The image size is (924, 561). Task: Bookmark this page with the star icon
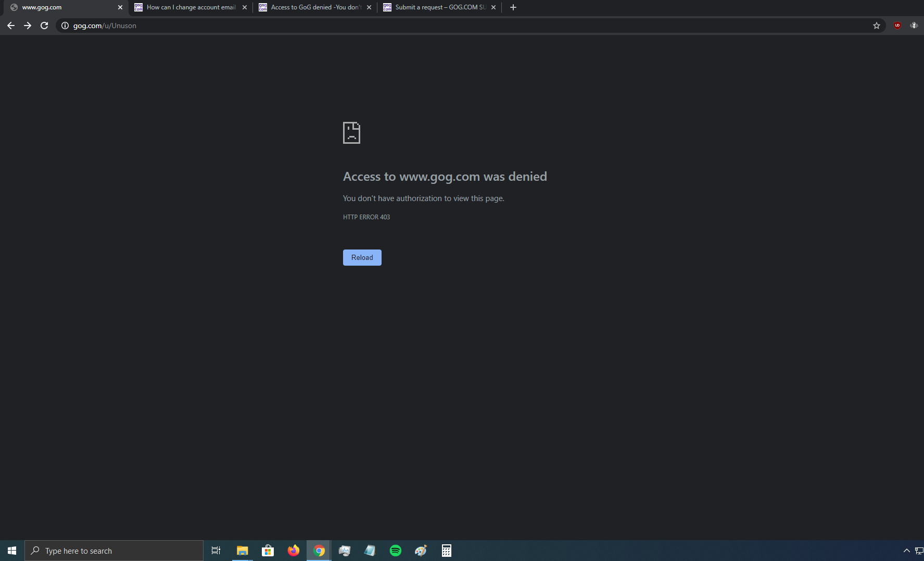(x=877, y=26)
